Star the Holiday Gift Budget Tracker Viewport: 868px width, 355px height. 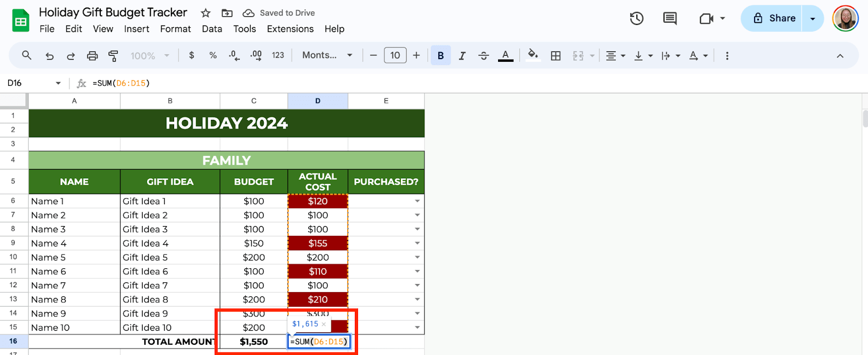tap(206, 13)
